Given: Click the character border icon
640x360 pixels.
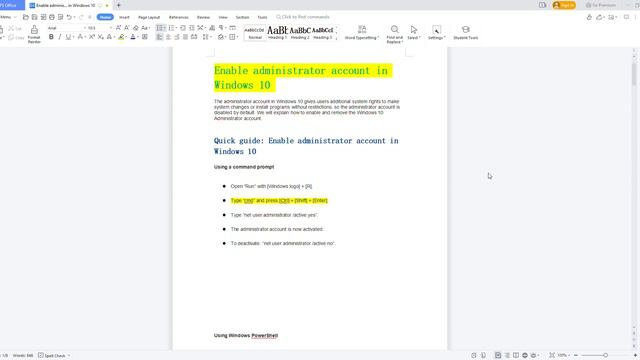Looking at the screenshot, I should [145, 37].
